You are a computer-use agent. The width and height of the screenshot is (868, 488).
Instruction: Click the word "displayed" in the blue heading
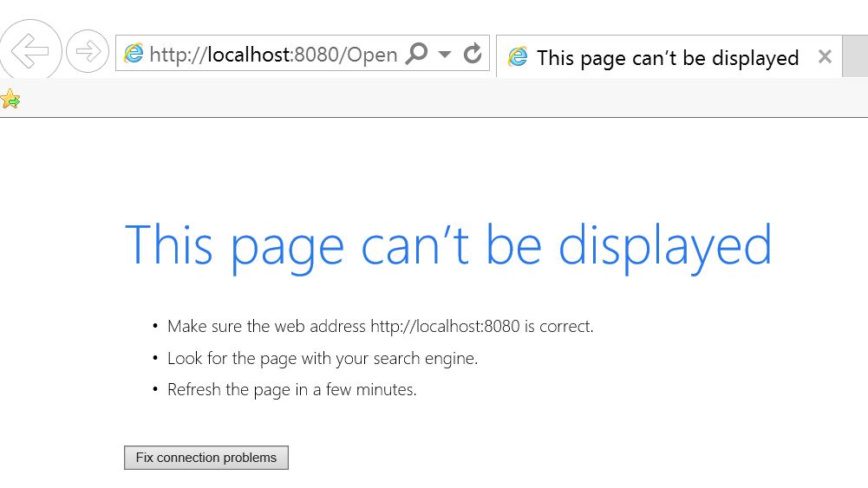[x=665, y=244]
